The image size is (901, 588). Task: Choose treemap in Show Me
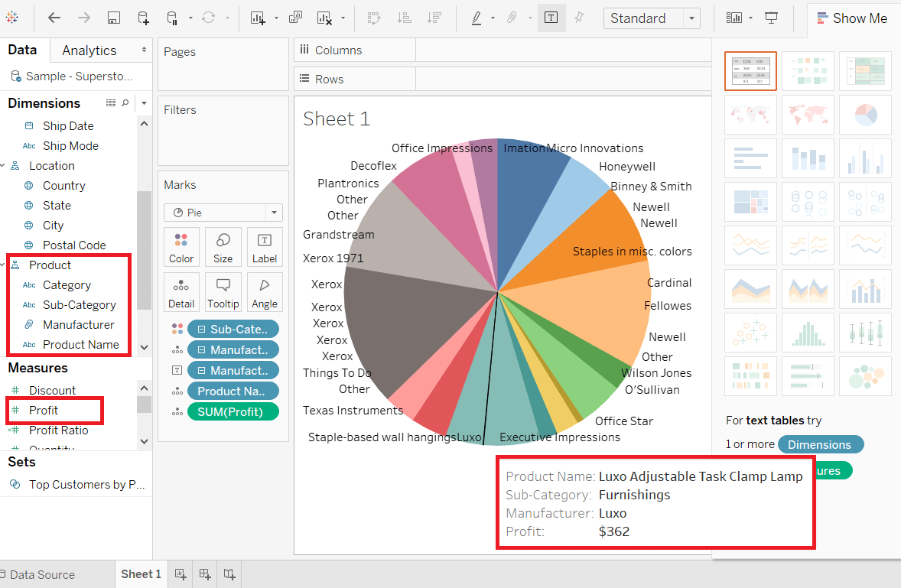tap(750, 202)
